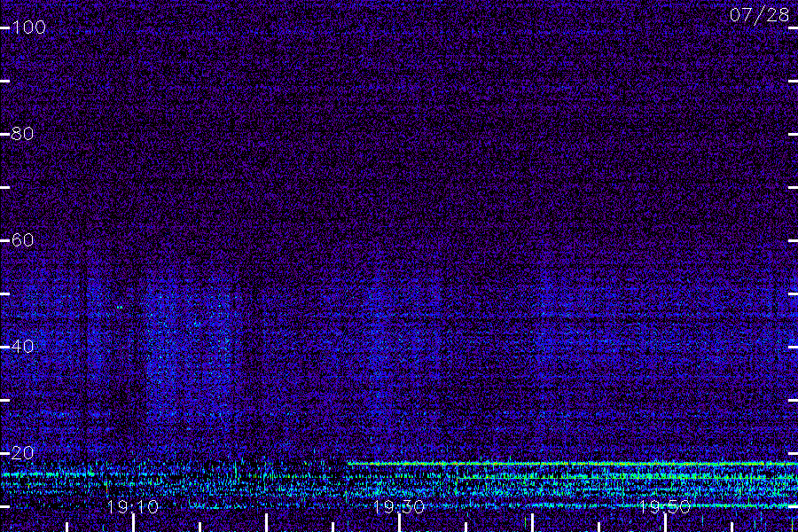The width and height of the screenshot is (798, 532).
Task: Click the 20 frequency axis label
Action: (x=22, y=452)
